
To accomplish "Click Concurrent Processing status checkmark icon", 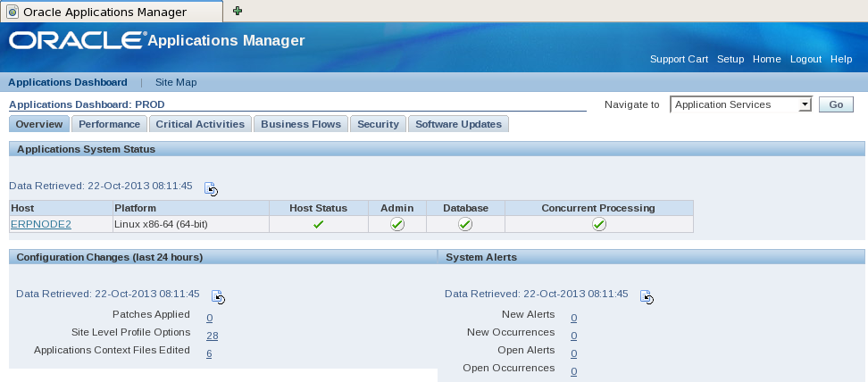I will click(x=599, y=224).
